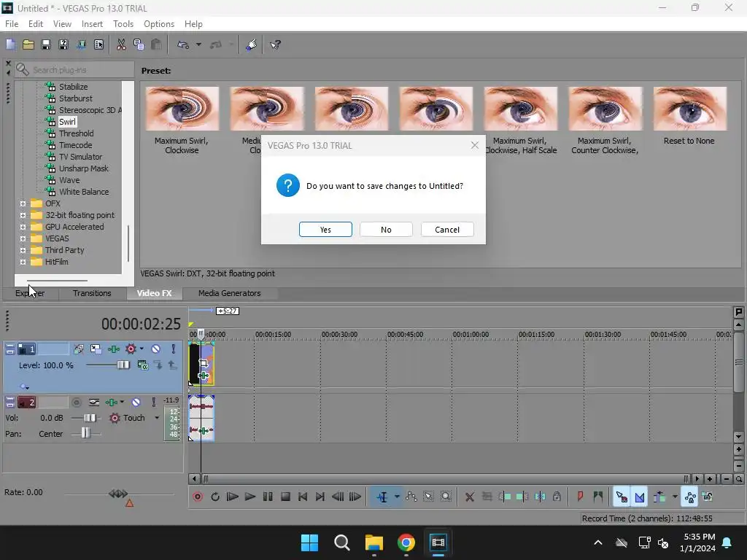Click the Insert Marker red flag icon
747x560 pixels.
580,497
